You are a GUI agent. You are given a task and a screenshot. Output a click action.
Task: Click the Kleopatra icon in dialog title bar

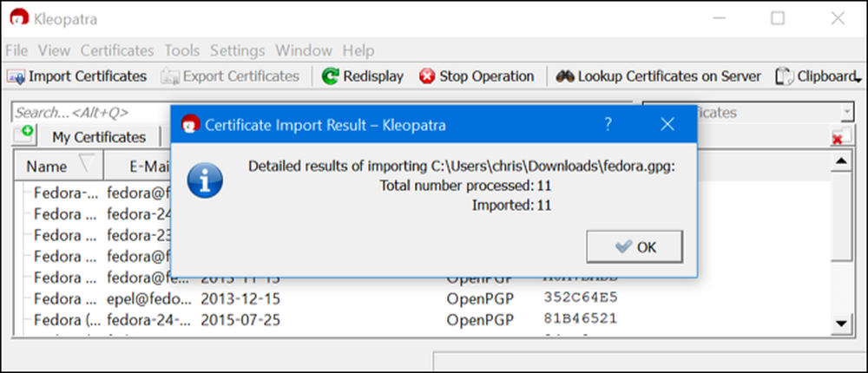point(190,125)
